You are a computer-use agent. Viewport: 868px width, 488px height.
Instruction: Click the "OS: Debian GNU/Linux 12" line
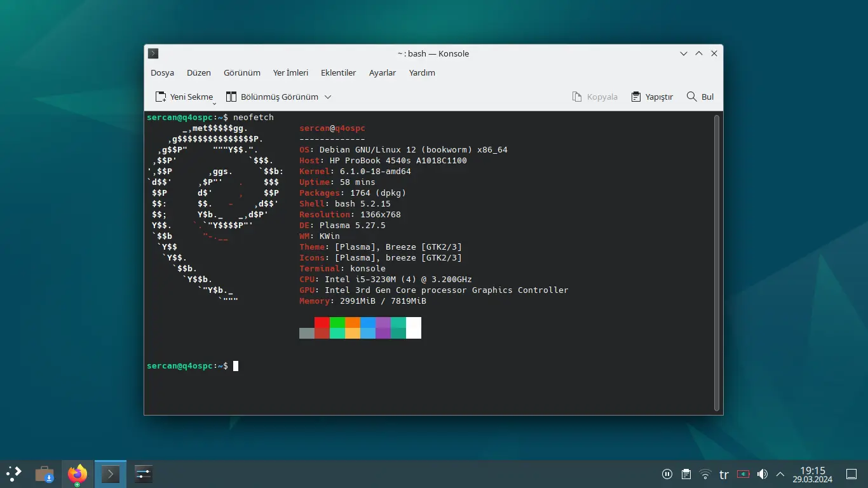(x=403, y=150)
